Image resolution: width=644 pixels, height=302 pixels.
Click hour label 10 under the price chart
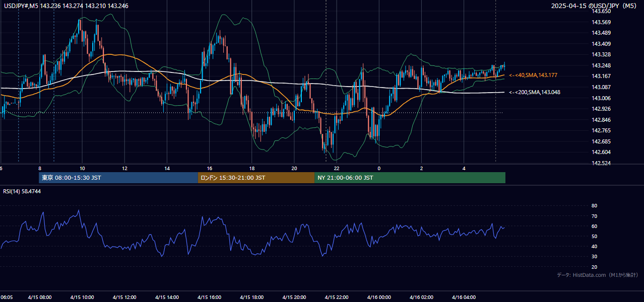[x=82, y=168]
